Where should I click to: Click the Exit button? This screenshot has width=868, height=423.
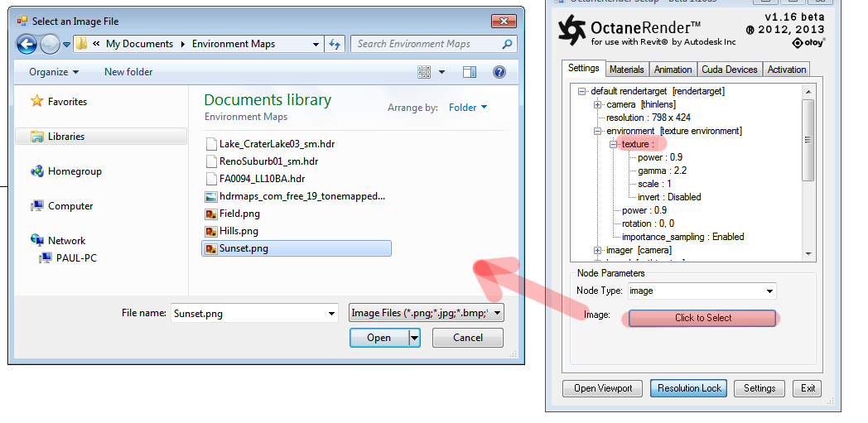click(808, 388)
